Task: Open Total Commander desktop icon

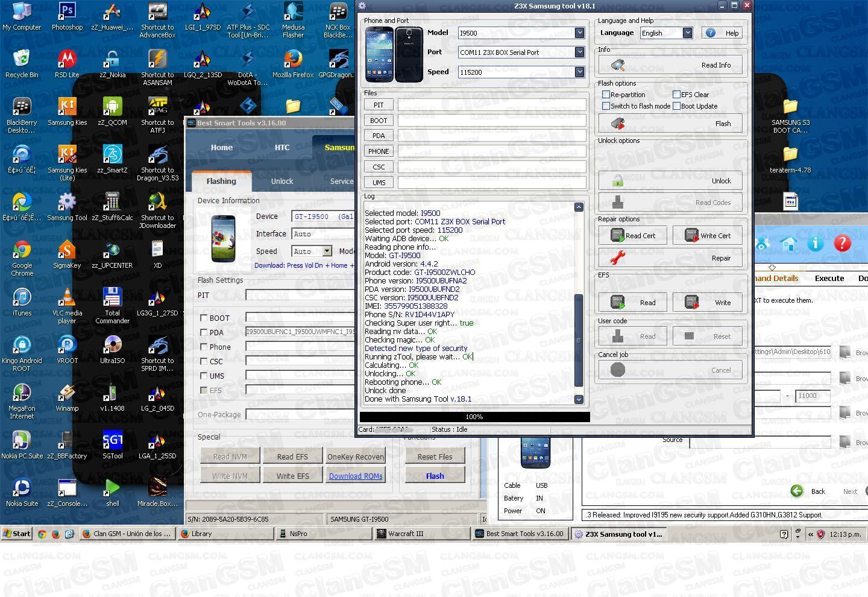Action: (x=112, y=306)
